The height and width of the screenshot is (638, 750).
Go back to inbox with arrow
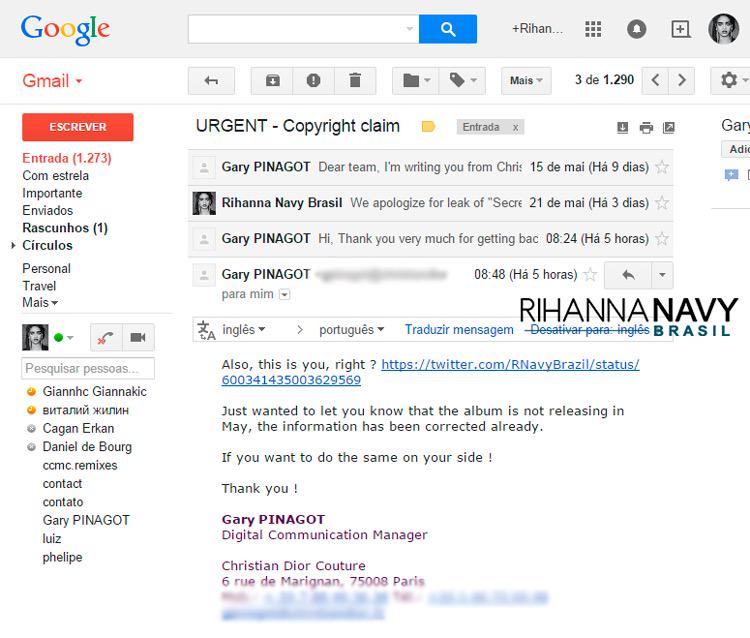(211, 80)
